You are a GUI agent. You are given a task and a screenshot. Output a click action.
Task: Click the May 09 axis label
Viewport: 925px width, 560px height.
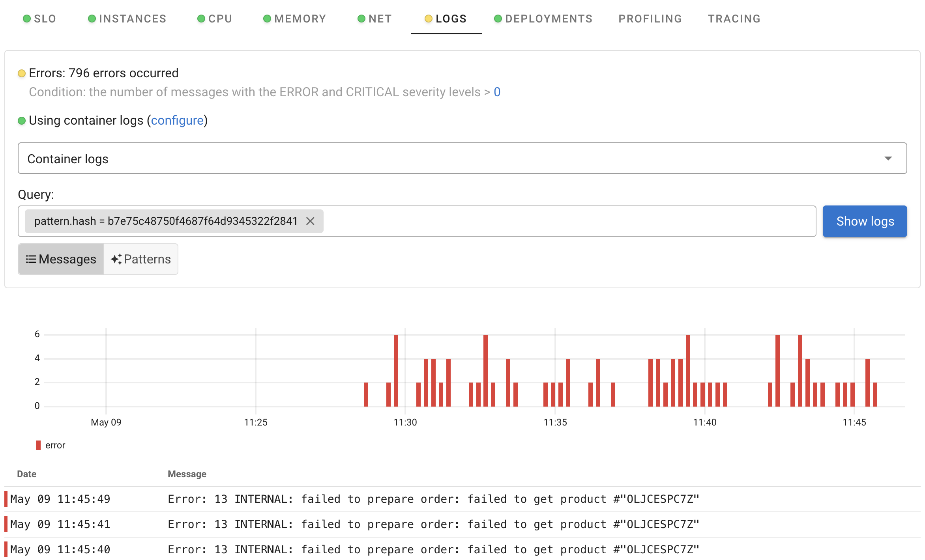click(x=106, y=422)
